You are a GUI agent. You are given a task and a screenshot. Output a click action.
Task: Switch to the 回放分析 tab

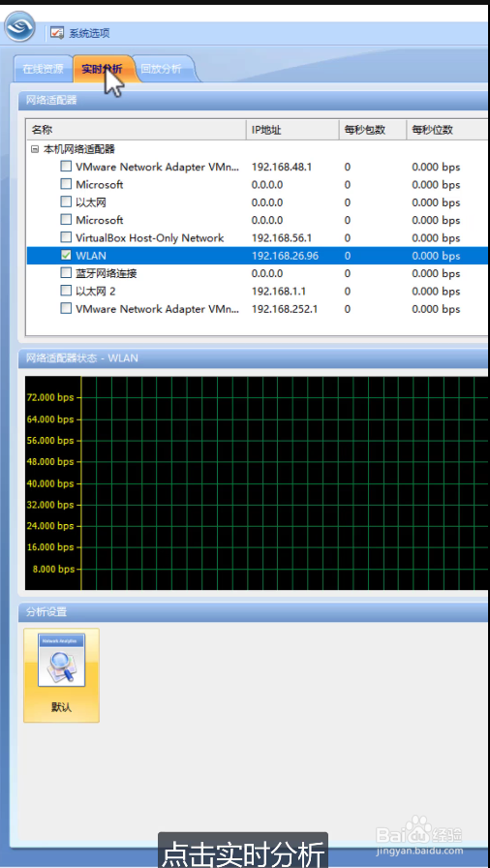(161, 69)
